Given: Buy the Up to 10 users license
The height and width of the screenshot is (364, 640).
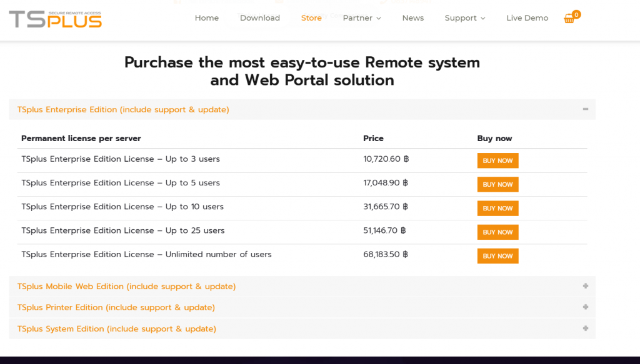Looking at the screenshot, I should [x=497, y=208].
